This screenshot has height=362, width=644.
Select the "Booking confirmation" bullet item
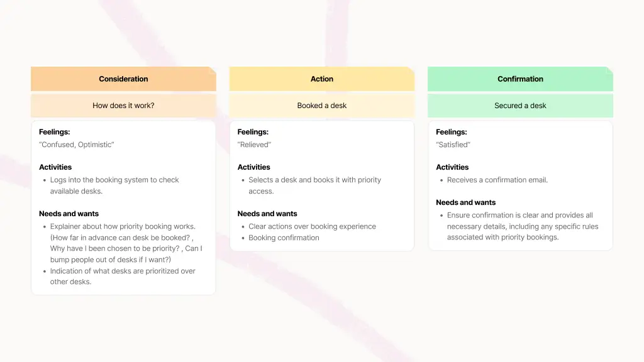tap(284, 238)
